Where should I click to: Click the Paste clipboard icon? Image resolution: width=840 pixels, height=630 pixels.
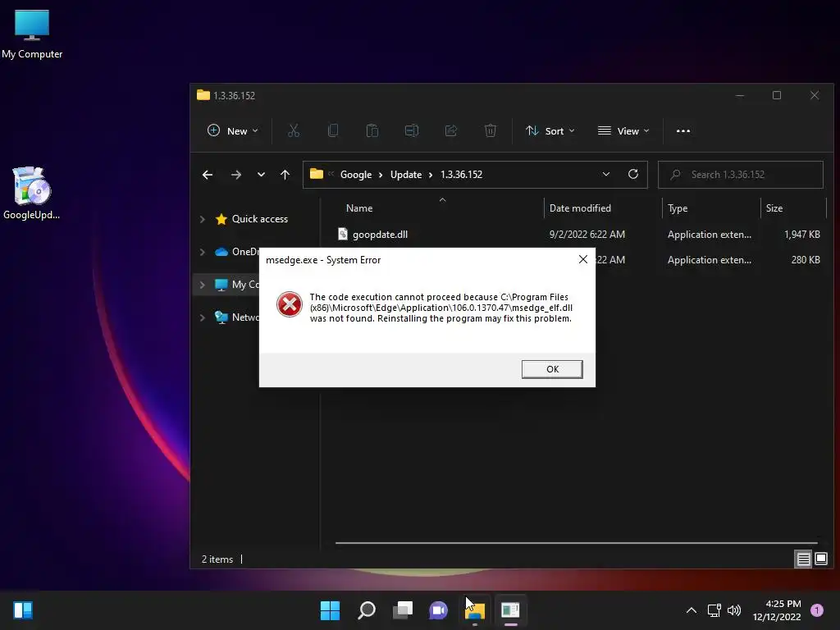pos(372,130)
